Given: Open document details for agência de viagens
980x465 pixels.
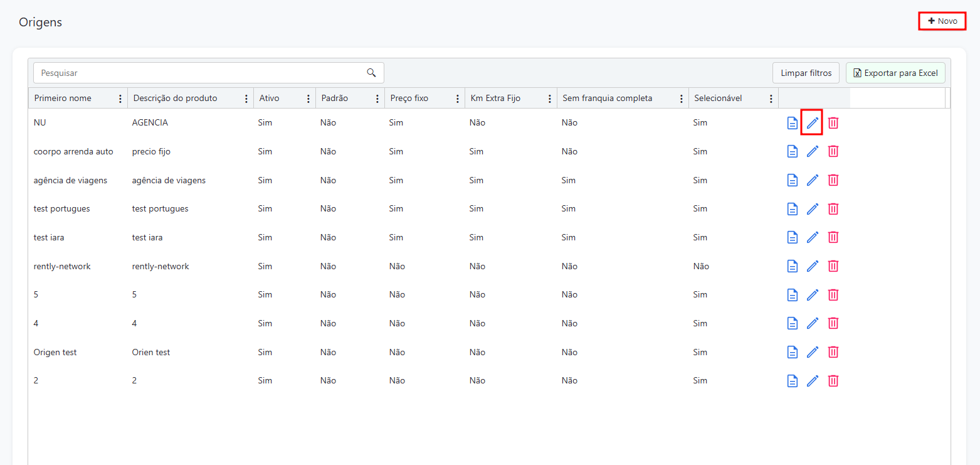Looking at the screenshot, I should [x=793, y=180].
